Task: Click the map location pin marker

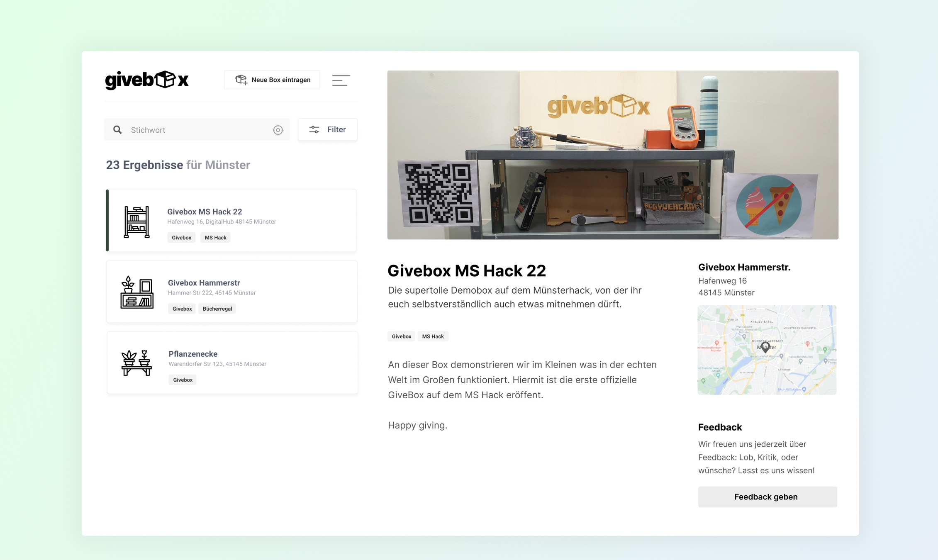Action: 765,347
